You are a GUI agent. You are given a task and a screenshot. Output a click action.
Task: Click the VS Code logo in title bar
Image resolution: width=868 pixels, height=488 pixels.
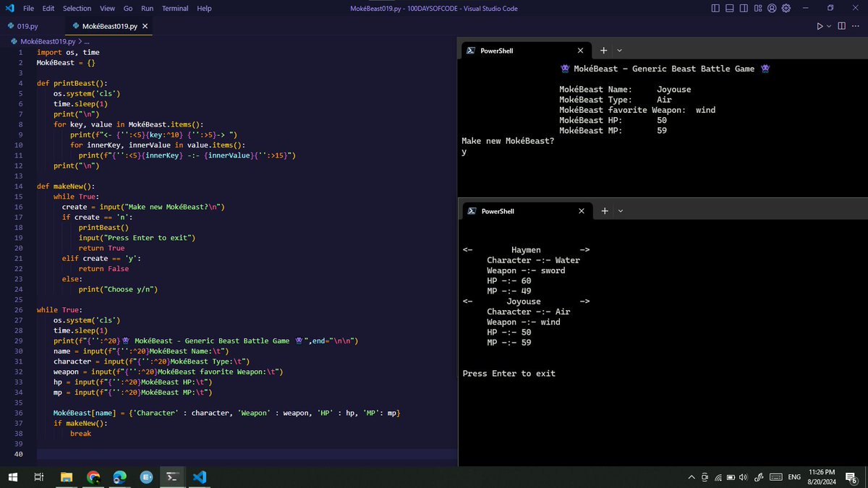[x=10, y=8]
